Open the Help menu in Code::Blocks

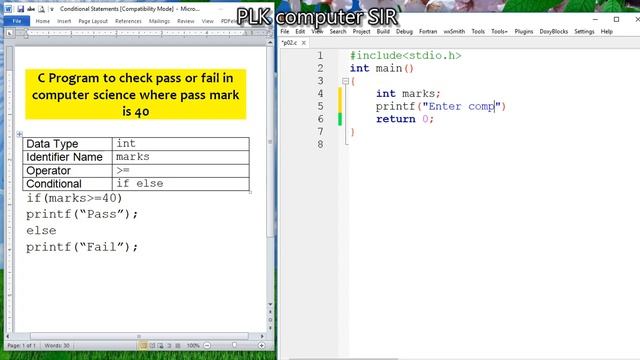(607, 31)
